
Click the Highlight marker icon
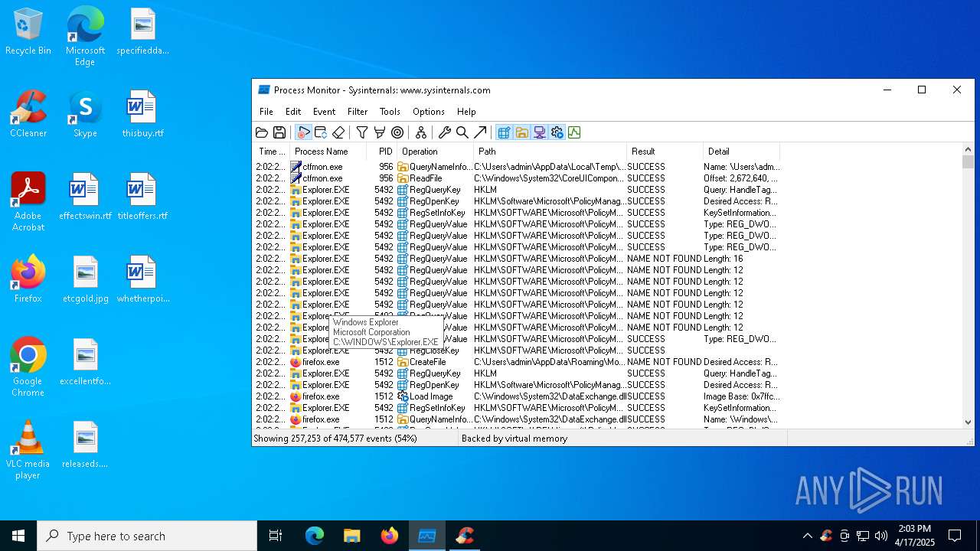[380, 132]
